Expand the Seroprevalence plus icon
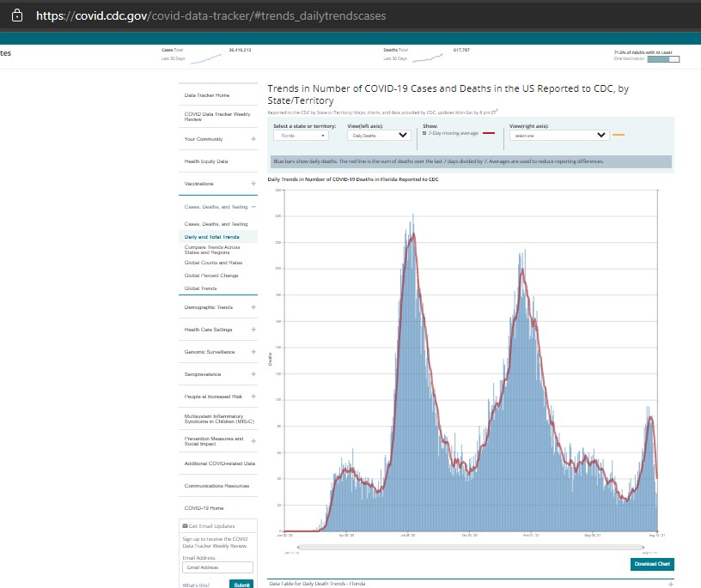Screen dimensions: 701x588 coord(253,374)
